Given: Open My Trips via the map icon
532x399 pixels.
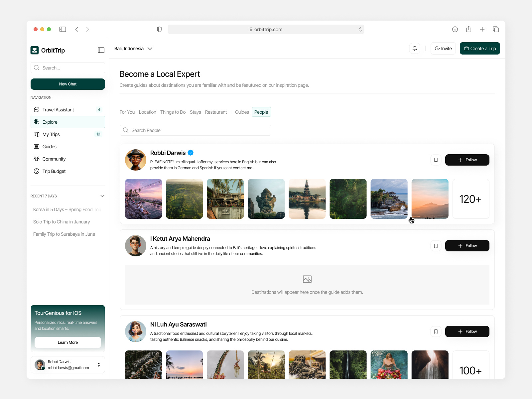Looking at the screenshot, I should [37, 134].
